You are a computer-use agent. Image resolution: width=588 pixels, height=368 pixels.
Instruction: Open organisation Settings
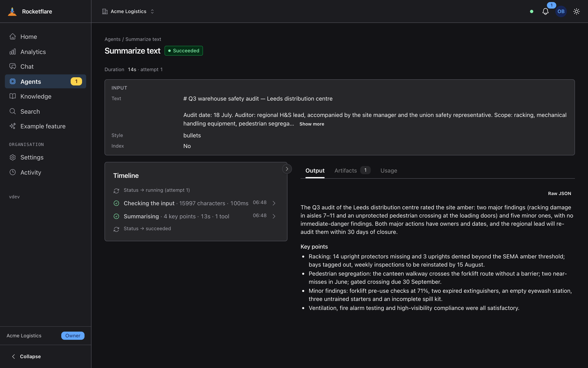46,157
